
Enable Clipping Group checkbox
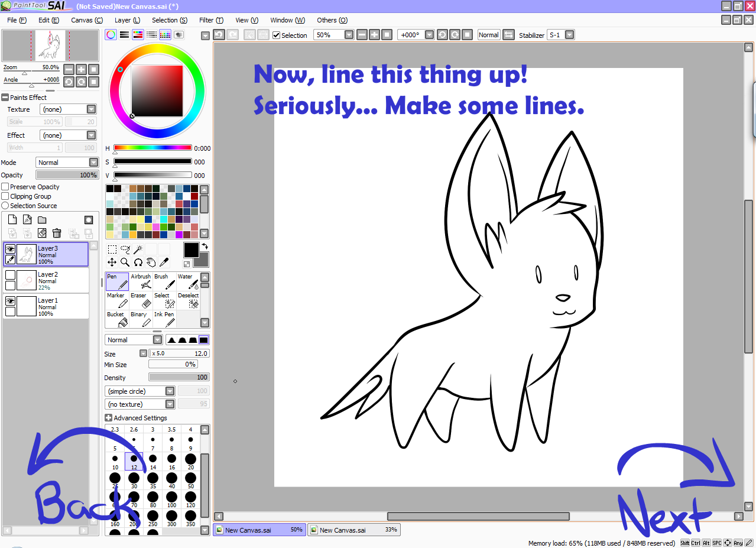pyautogui.click(x=5, y=196)
